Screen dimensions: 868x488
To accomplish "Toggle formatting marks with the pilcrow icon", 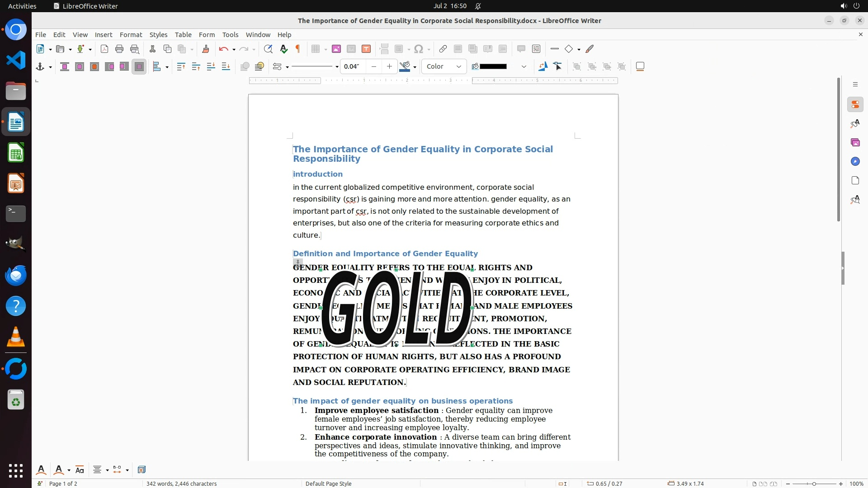I will (x=298, y=49).
